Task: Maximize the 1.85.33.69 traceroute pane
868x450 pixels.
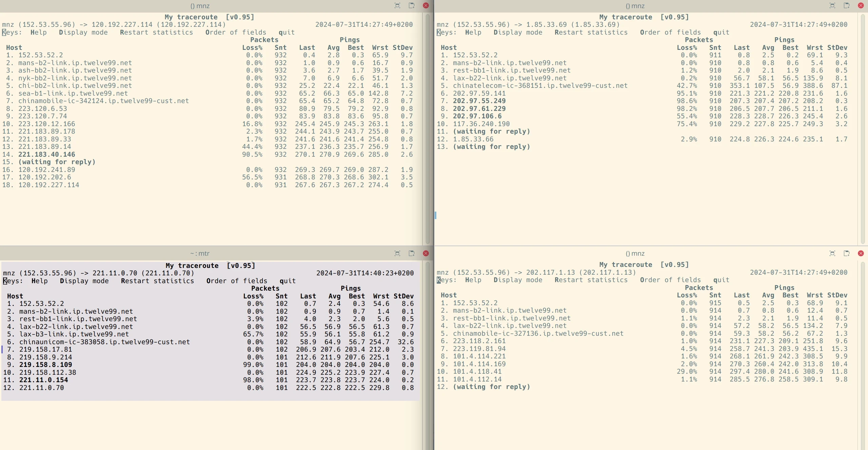Action: (x=832, y=5)
